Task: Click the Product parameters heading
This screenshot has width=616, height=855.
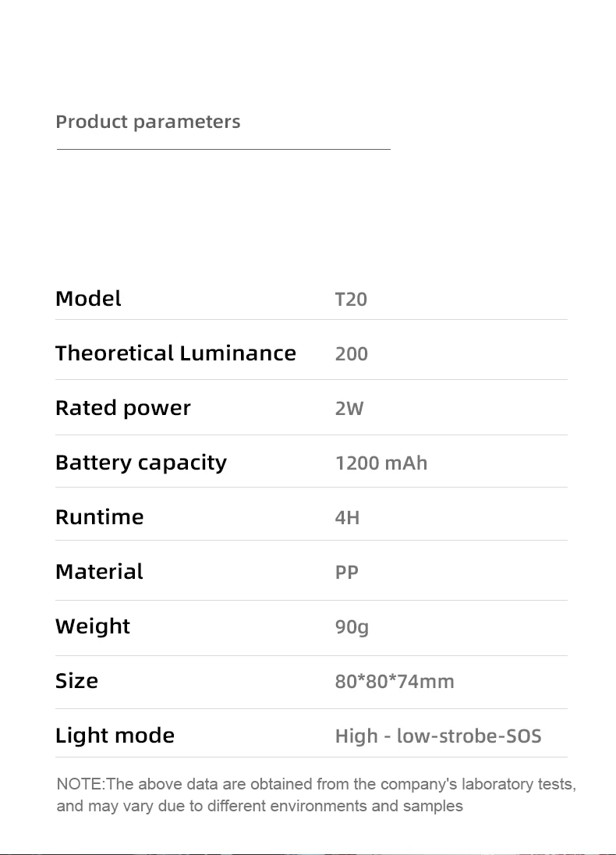Action: pos(147,122)
